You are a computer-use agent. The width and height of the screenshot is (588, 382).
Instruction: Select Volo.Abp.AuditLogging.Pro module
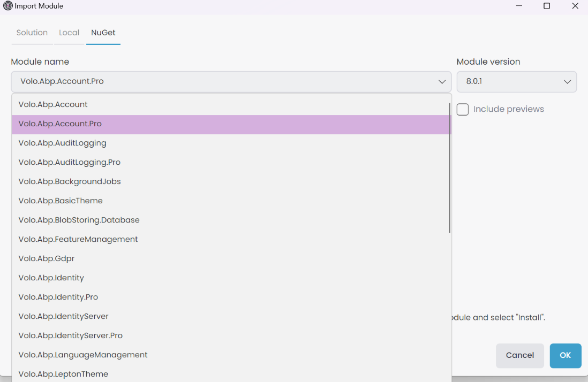[x=70, y=162]
